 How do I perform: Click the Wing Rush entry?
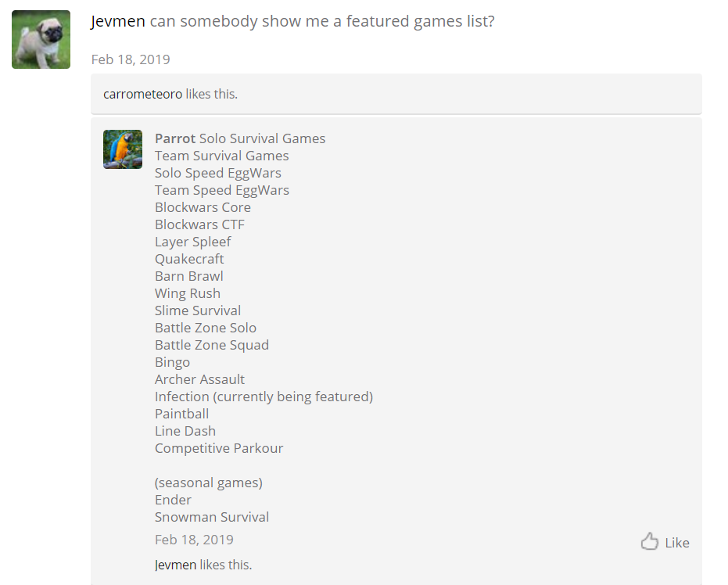[188, 293]
